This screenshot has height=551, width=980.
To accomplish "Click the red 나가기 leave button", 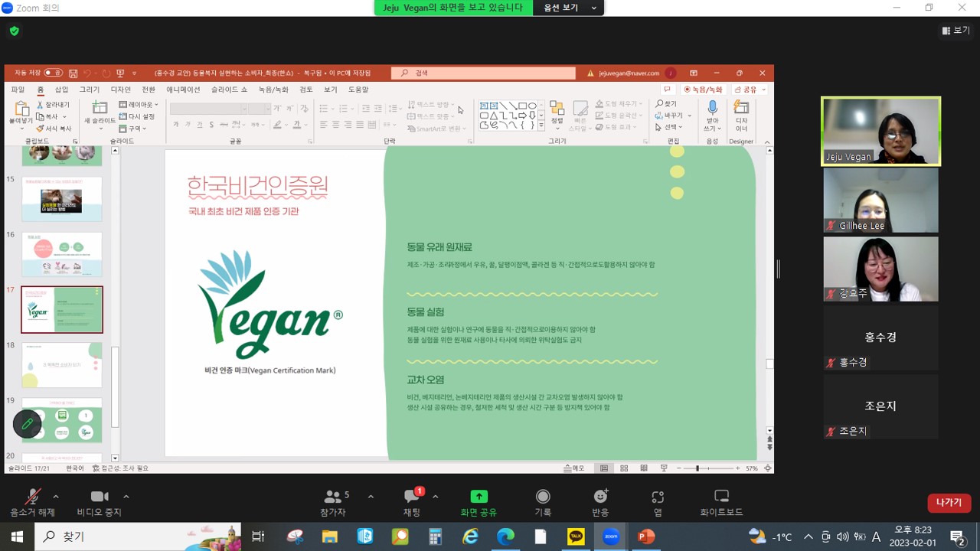I will [x=949, y=503].
